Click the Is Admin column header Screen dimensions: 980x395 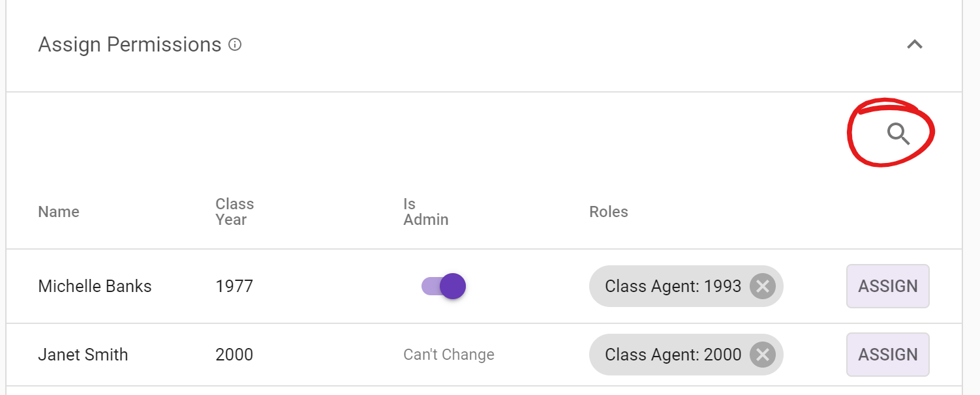click(x=425, y=212)
